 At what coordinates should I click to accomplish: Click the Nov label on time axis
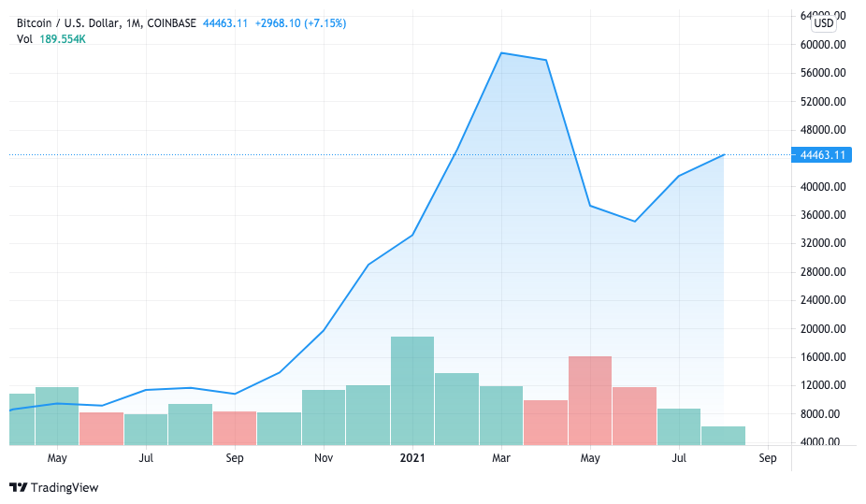pos(324,458)
